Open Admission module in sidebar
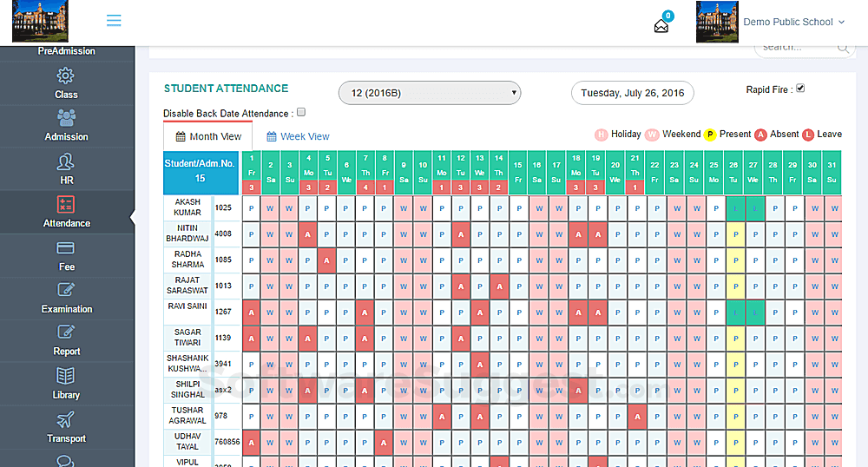The image size is (868, 467). (66, 126)
